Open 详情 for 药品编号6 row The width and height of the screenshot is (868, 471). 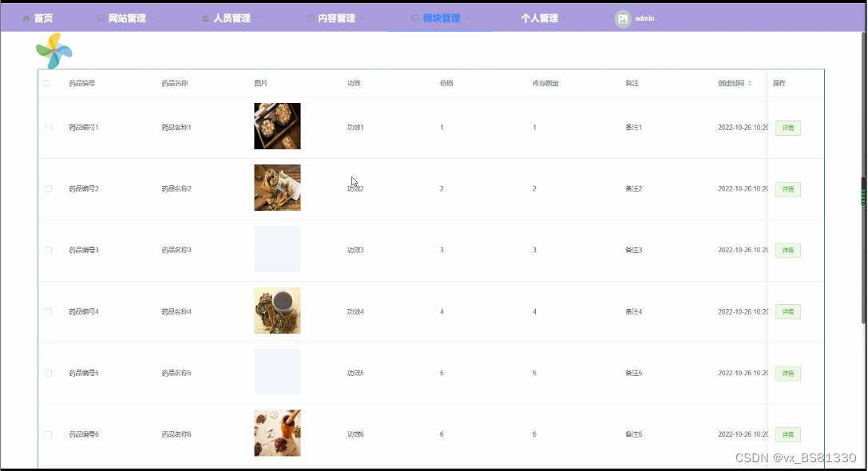(x=787, y=435)
